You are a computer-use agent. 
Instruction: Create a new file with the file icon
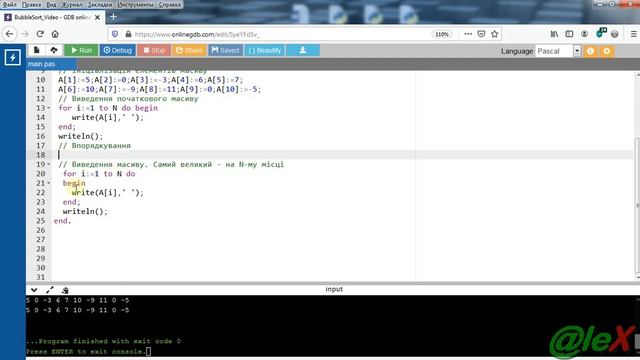click(37, 50)
